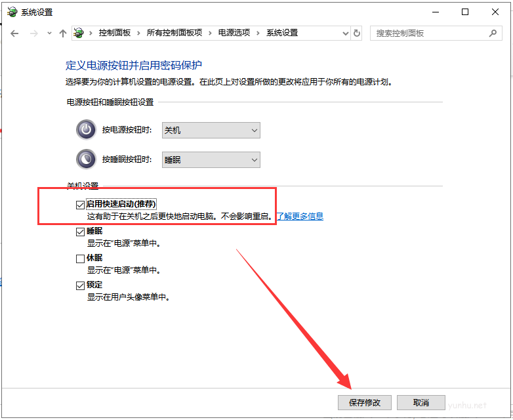513x420 pixels.
Task: Expand chevron after 控制面板 breadcrumb
Action: [x=138, y=33]
